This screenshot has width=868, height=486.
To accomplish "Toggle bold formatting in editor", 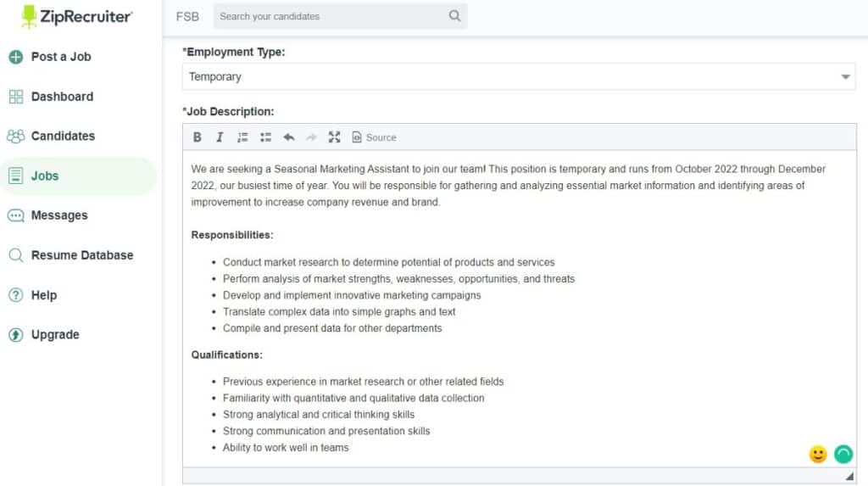I will point(198,137).
